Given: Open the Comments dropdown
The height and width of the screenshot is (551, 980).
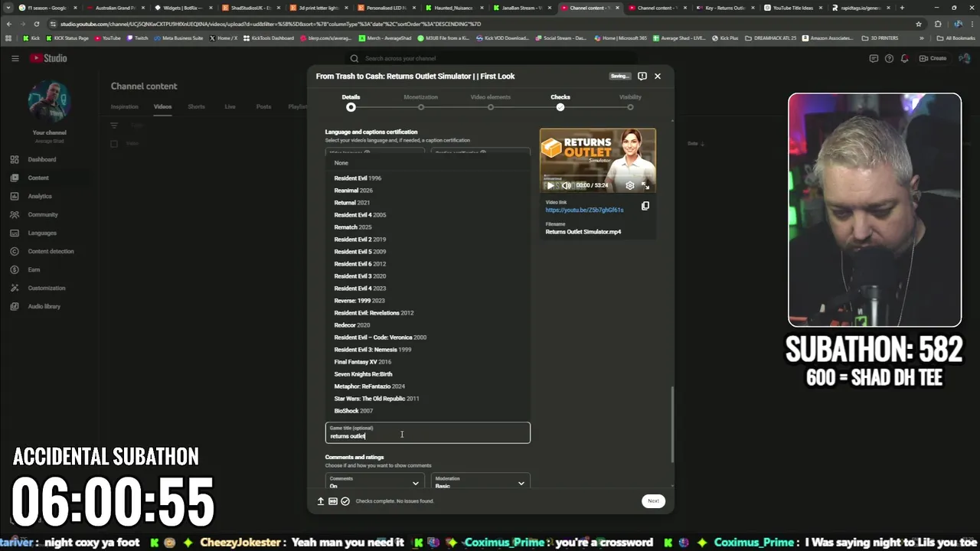Looking at the screenshot, I should pos(374,482).
